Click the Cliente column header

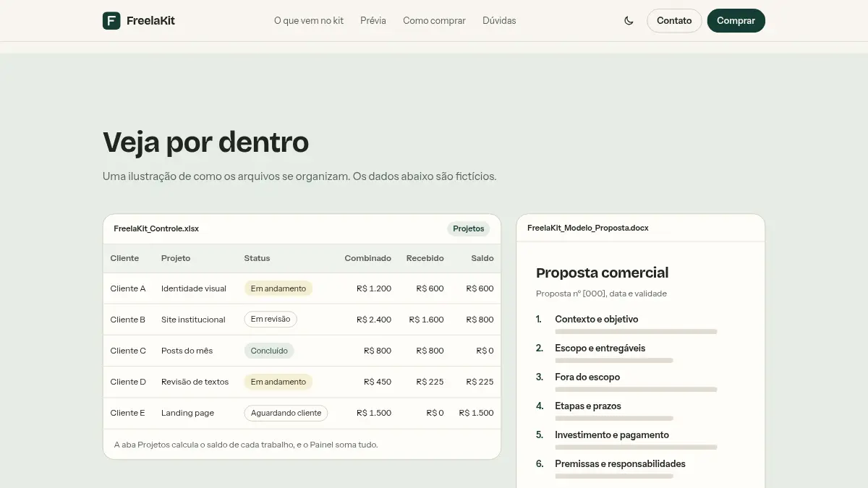(x=124, y=258)
